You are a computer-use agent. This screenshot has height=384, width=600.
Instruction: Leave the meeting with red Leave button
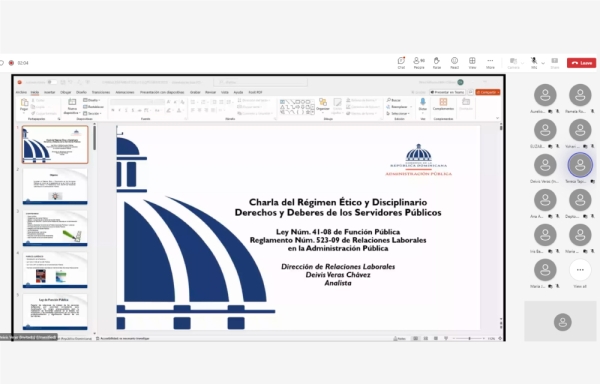[x=581, y=63]
